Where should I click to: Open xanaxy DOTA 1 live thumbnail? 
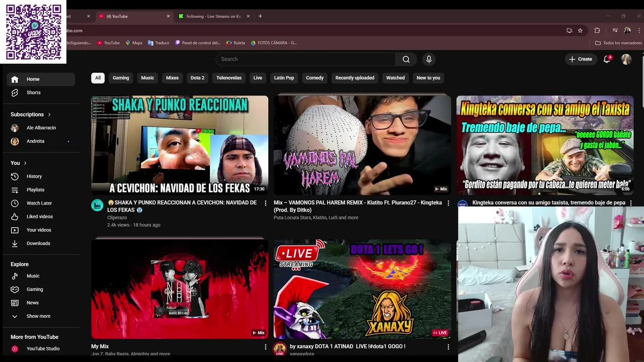pos(362,289)
